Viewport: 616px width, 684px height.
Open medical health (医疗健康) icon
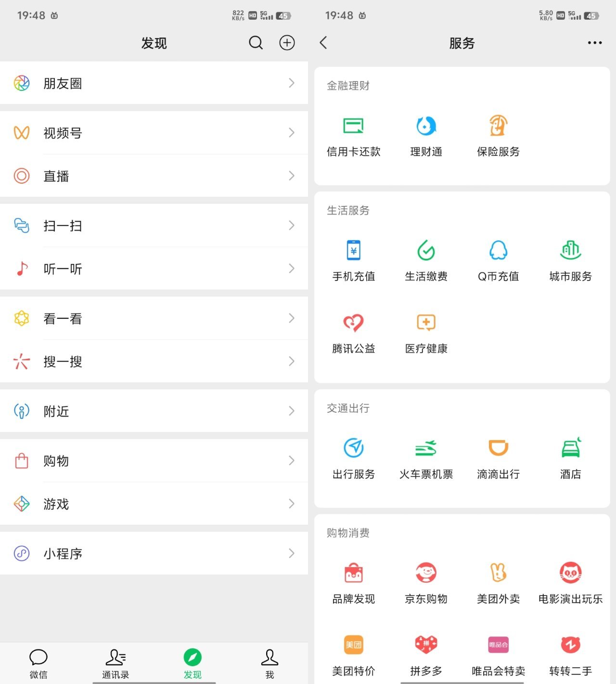coord(426,322)
